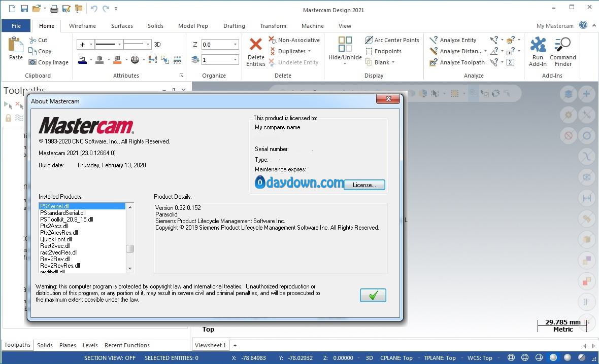This screenshot has width=599, height=364.
Task: Expand the Blank dropdown arrow
Action: point(393,62)
